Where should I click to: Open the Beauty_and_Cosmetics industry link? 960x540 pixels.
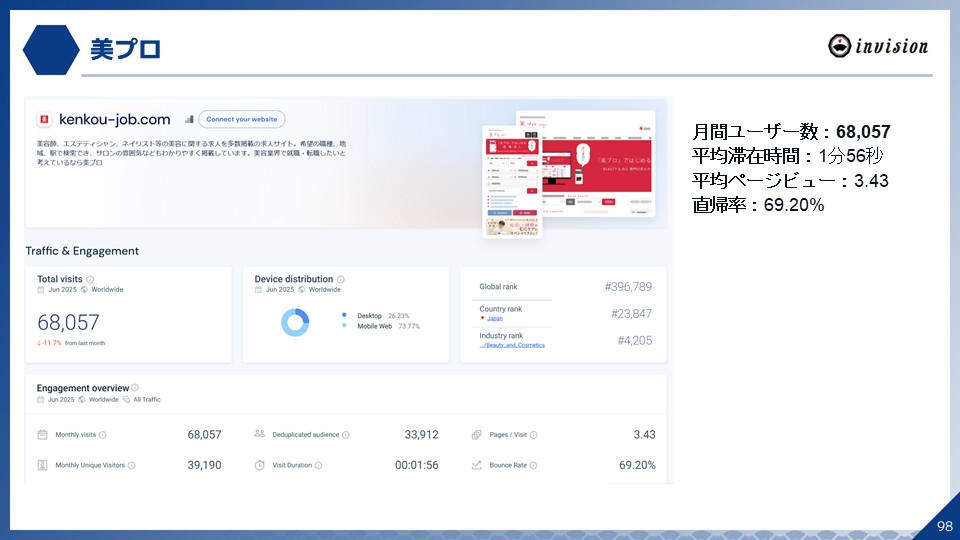[x=512, y=345]
